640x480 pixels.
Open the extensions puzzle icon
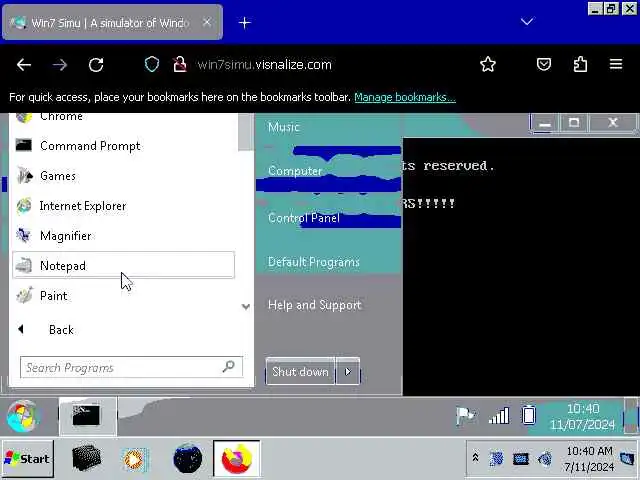580,64
